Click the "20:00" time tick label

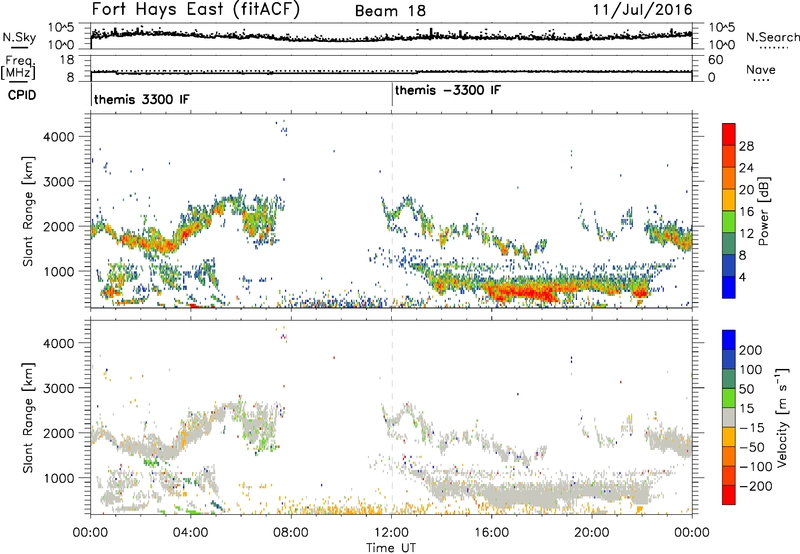coord(592,533)
